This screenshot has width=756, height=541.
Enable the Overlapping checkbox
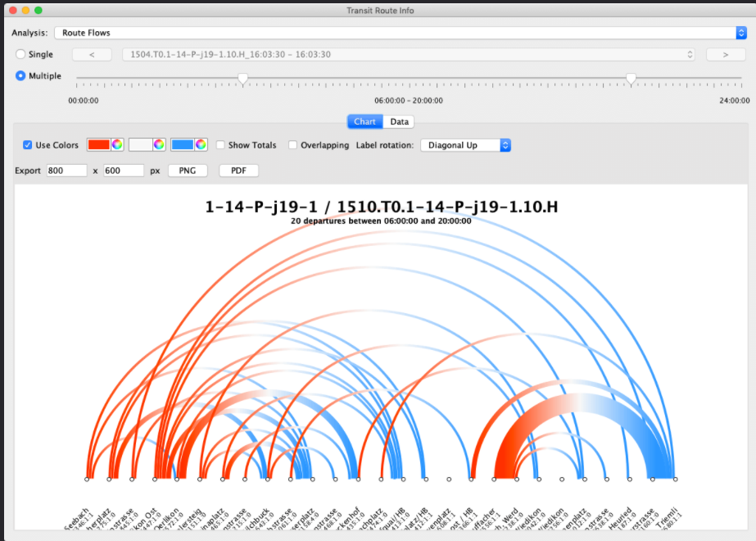pos(292,145)
